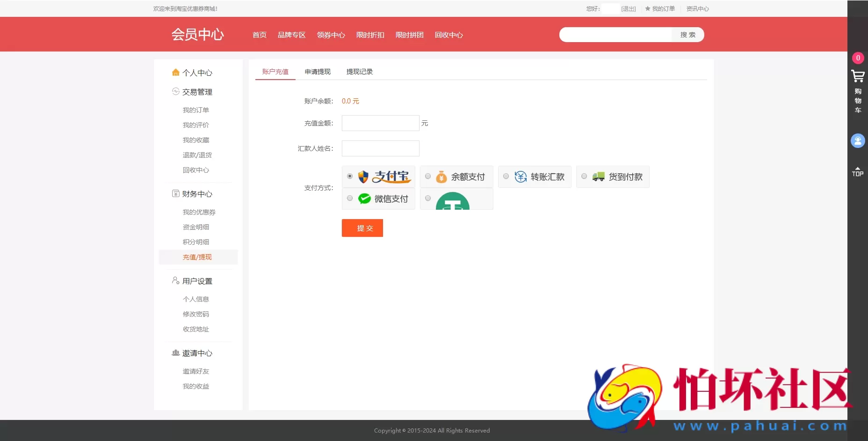Click the 充值金额 amount input field
This screenshot has height=441, width=868.
(380, 123)
